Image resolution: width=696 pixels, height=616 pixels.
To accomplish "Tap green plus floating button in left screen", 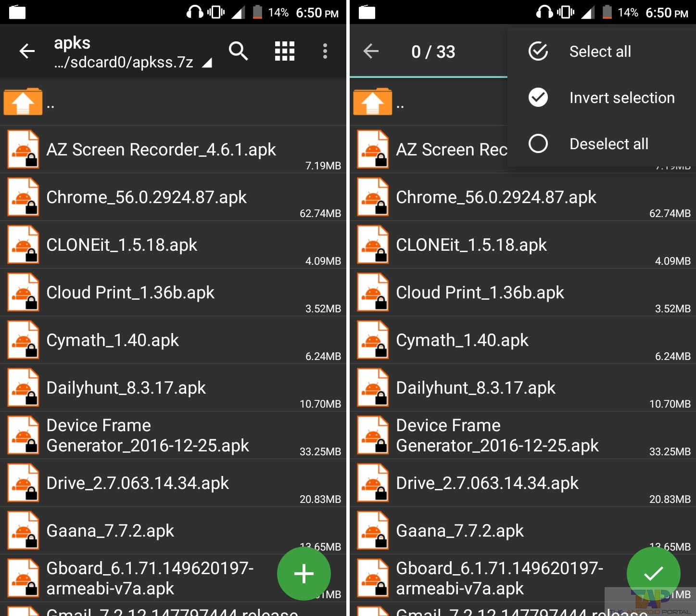I will pyautogui.click(x=304, y=574).
